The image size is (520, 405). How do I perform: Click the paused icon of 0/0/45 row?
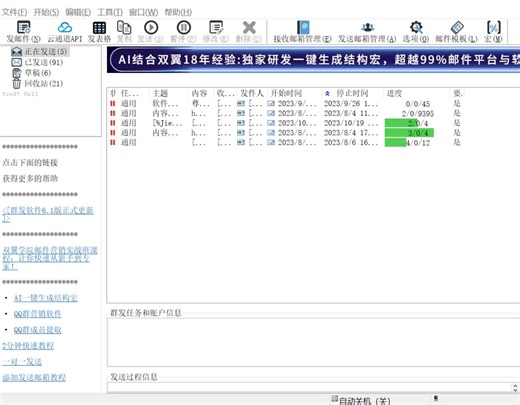[113, 104]
